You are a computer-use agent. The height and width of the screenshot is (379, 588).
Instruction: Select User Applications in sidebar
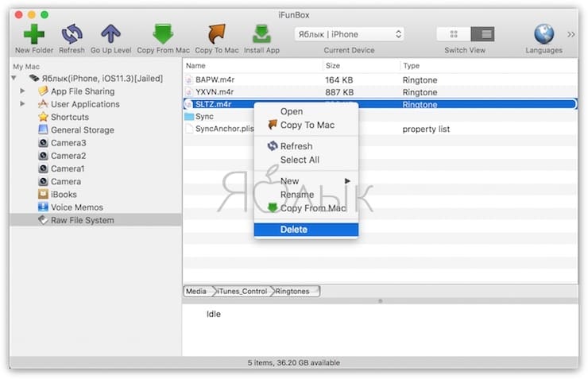pos(85,104)
